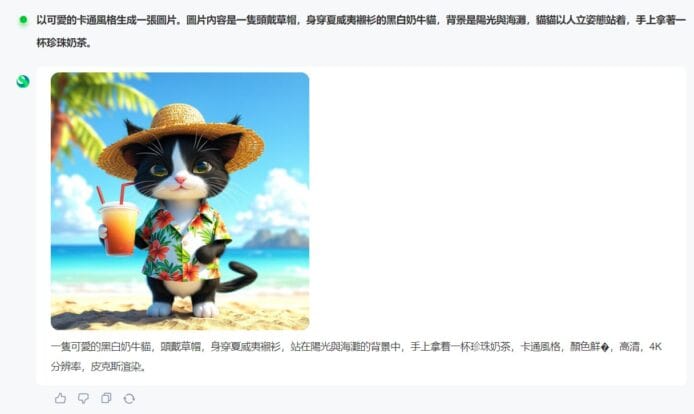The width and height of the screenshot is (694, 414).
Task: Click the prompt line 杯珍珠奶茶
Action: 64,43
